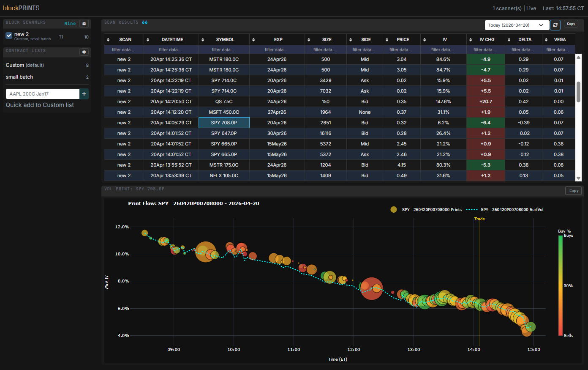Image resolution: width=588 pixels, height=370 pixels.
Task: Click sort arrows in SIDE column header
Action: [351, 40]
